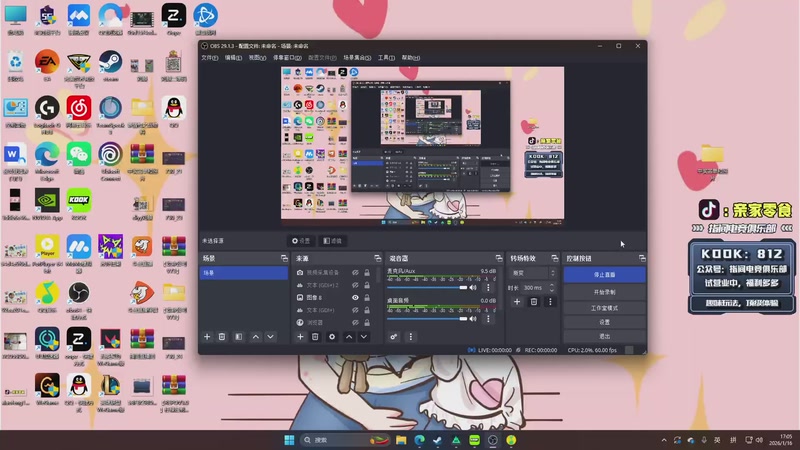Image resolution: width=800 pixels, height=450 pixels.
Task: Open source properties gear in the Sources toolbar
Action: tap(332, 337)
